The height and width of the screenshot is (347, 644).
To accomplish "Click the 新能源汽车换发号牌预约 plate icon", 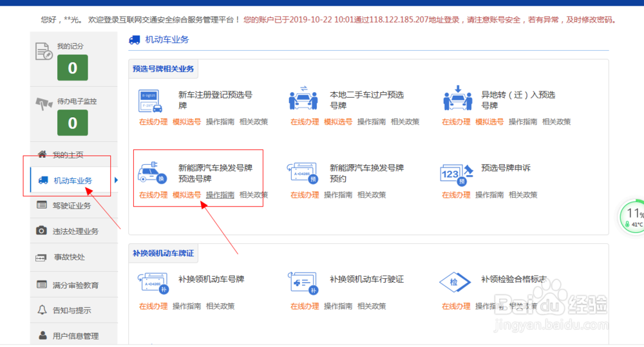I will [303, 173].
